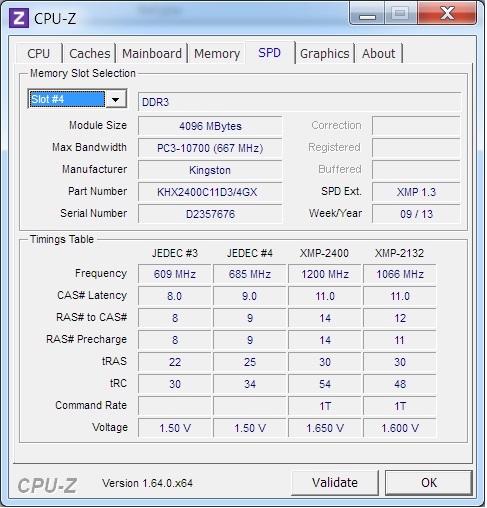Image resolution: width=487 pixels, height=508 pixels.
Task: Click JEDEC #4 tRC value 34
Action: click(250, 384)
